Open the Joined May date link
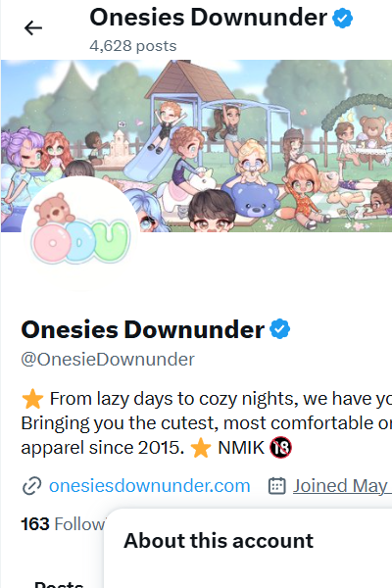Screen dimensions: 392x588 (x=342, y=486)
